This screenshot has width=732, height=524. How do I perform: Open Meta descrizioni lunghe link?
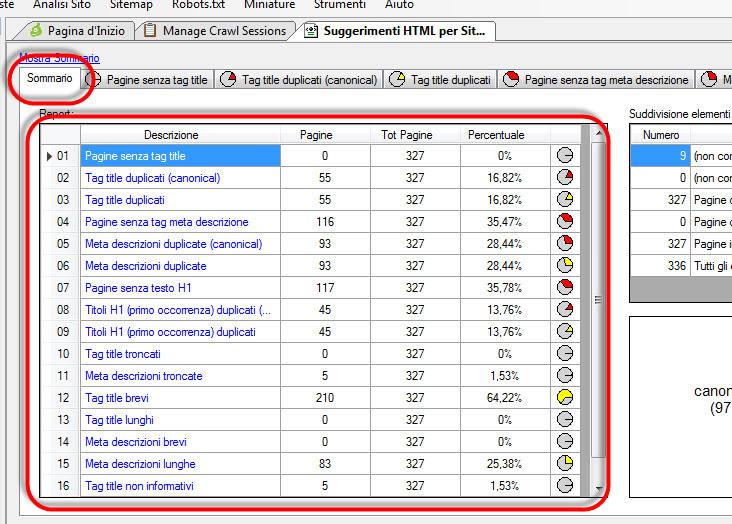coord(140,464)
